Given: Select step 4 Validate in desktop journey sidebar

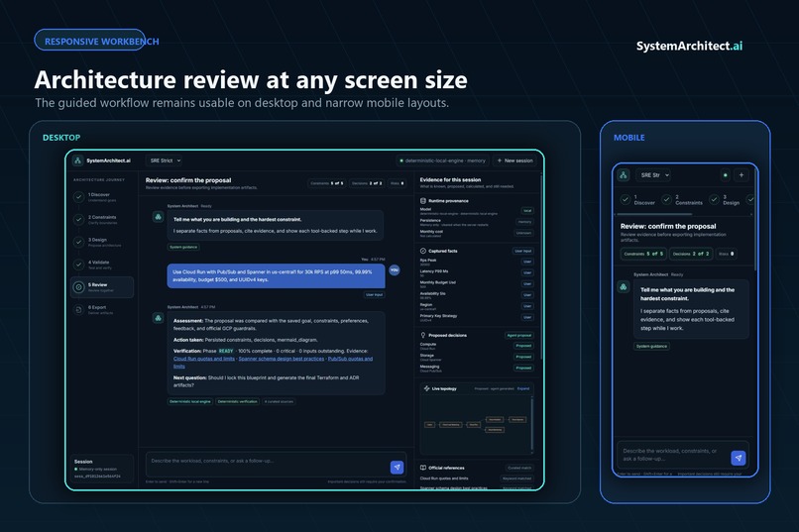Looking at the screenshot, I should click(102, 265).
